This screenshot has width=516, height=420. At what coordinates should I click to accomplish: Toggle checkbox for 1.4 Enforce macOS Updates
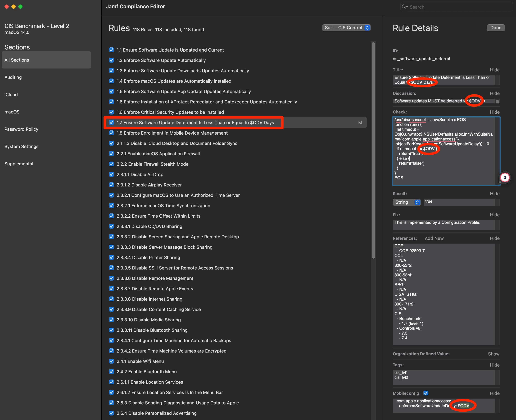(111, 81)
